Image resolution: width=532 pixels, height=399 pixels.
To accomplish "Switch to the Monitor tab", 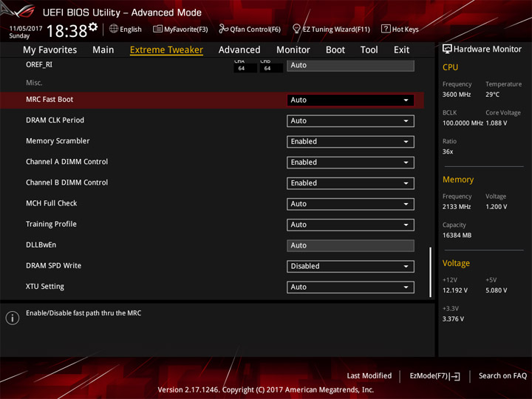I will (x=293, y=50).
